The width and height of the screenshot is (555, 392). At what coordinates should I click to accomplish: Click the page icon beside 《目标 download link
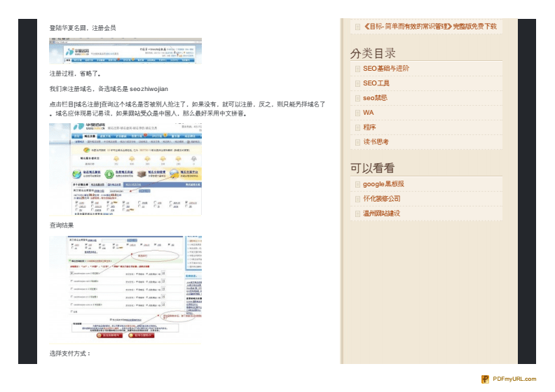357,27
